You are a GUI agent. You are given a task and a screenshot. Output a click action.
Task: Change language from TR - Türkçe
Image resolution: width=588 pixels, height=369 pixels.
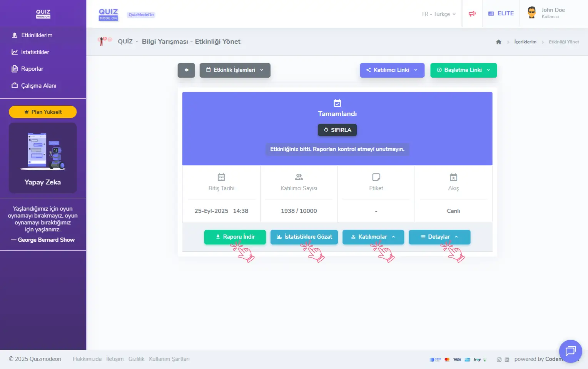(438, 14)
